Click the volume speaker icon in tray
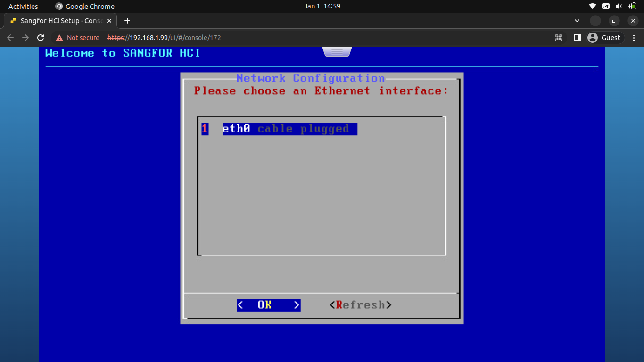This screenshot has height=362, width=644. (x=619, y=6)
